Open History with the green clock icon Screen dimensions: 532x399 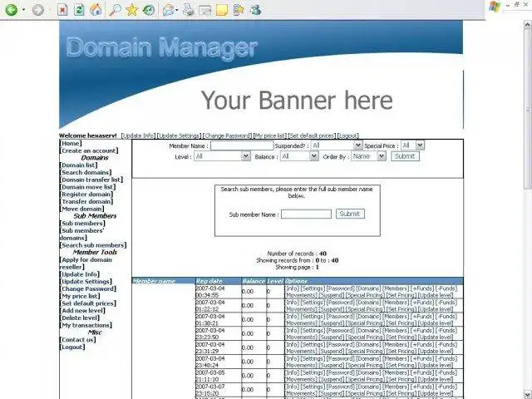click(149, 10)
